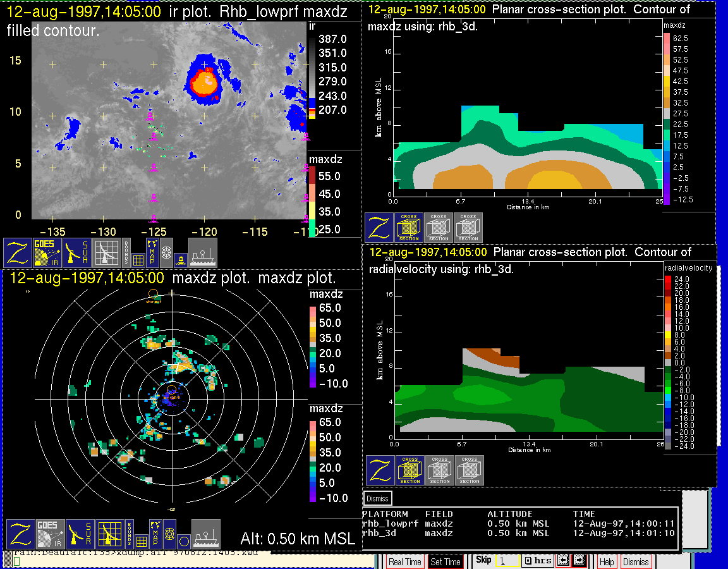Click the ship platform icon in top panel
The image size is (728, 569).
coord(203,253)
